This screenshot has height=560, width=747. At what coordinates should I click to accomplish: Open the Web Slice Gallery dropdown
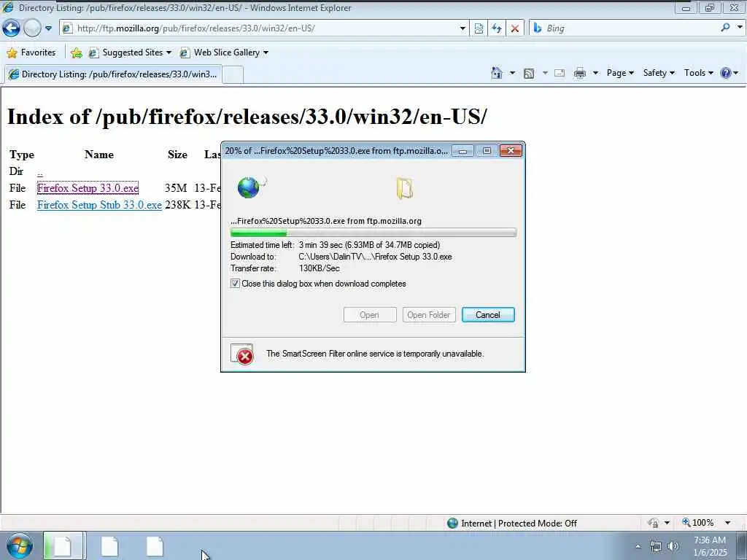[x=224, y=52]
